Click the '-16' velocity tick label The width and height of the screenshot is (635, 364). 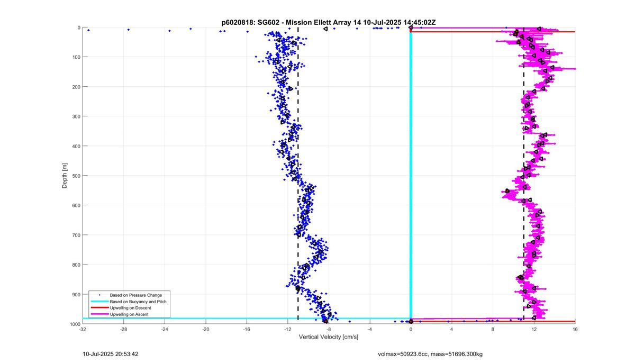pos(247,329)
